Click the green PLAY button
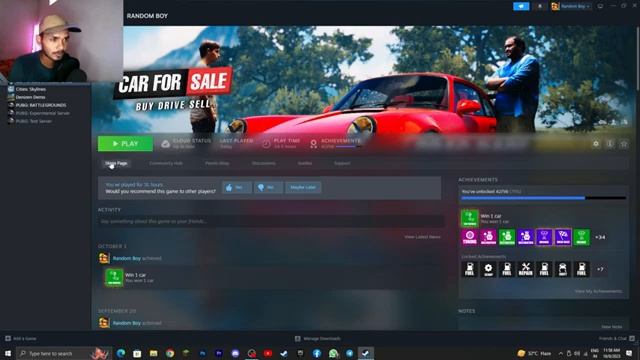Image resolution: width=640 pixels, height=360 pixels. pyautogui.click(x=125, y=144)
